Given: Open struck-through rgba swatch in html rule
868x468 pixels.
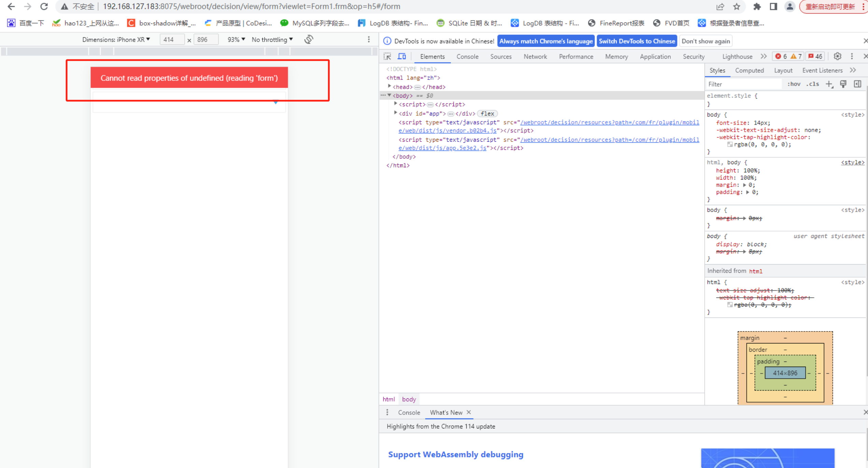Looking at the screenshot, I should pyautogui.click(x=730, y=304).
